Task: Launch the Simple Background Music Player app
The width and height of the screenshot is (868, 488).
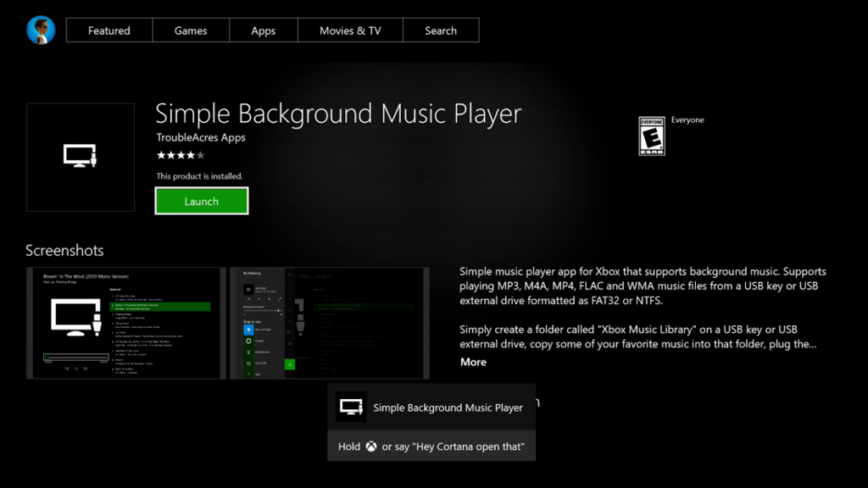Action: 202,201
